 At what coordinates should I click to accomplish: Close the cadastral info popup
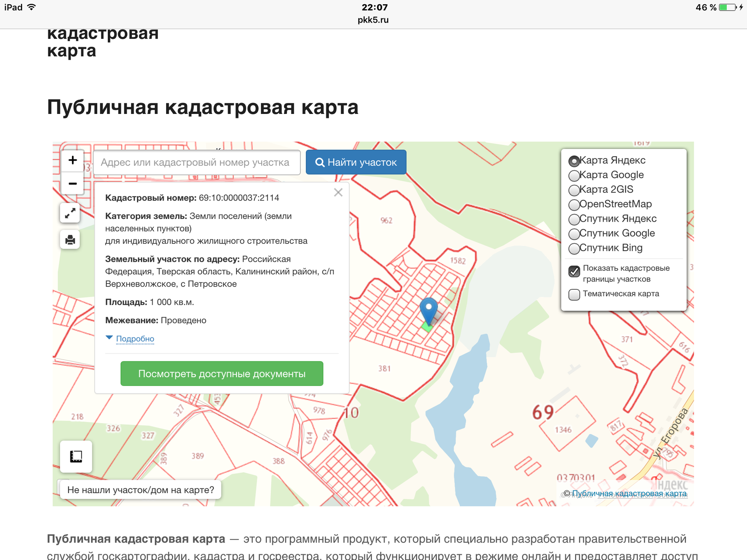(338, 192)
